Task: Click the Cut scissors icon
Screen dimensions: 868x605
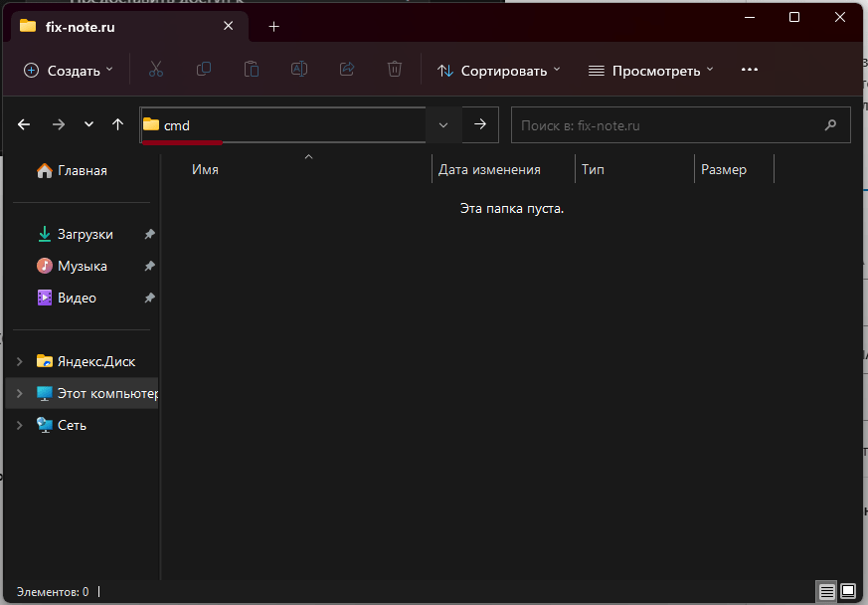Action: tap(156, 70)
